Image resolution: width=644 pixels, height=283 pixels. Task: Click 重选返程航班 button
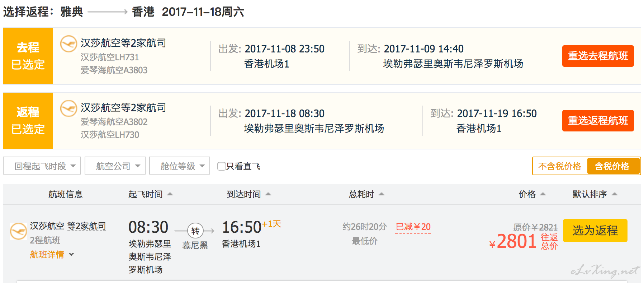pos(598,121)
